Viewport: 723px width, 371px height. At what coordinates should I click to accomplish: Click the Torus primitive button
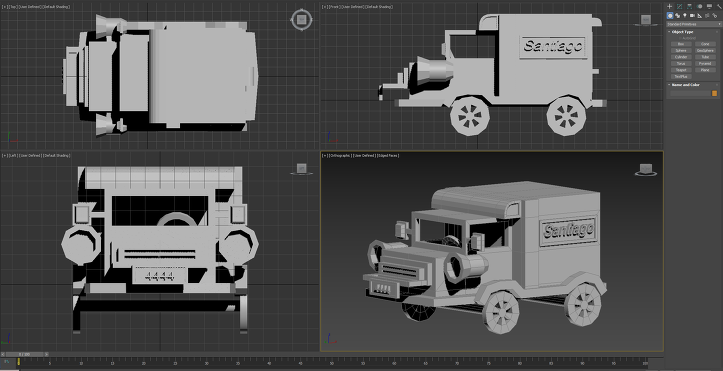681,64
